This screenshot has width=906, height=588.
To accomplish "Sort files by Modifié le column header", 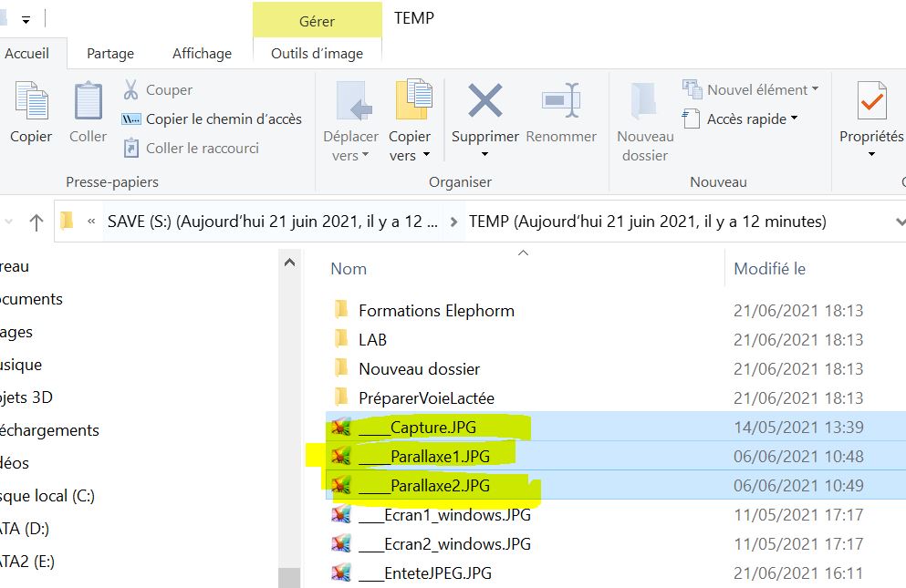I will [x=769, y=269].
